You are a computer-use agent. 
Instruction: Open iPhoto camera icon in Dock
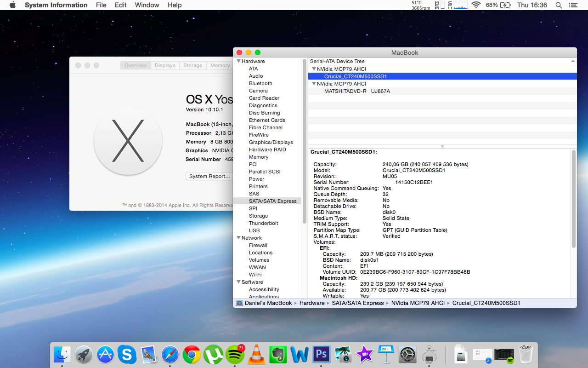[x=343, y=354]
